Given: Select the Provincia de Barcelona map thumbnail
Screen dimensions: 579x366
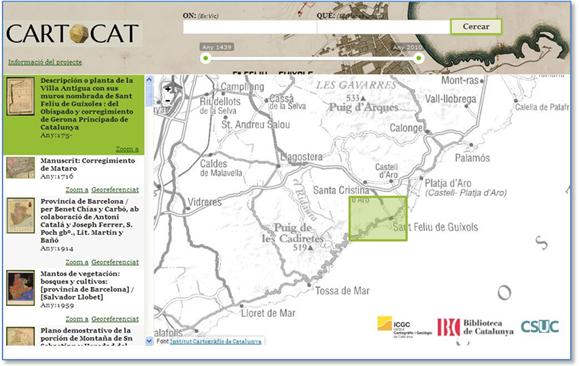Looking at the screenshot, I should coord(21,215).
